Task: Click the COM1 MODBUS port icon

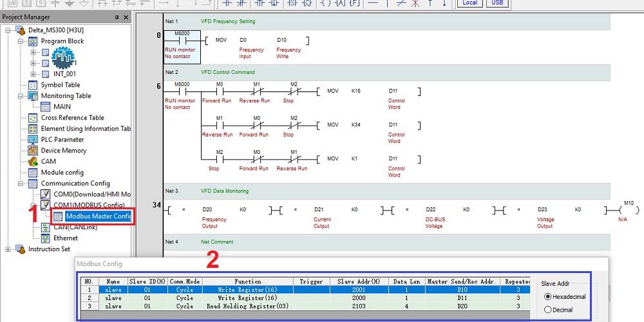Action: click(x=46, y=205)
